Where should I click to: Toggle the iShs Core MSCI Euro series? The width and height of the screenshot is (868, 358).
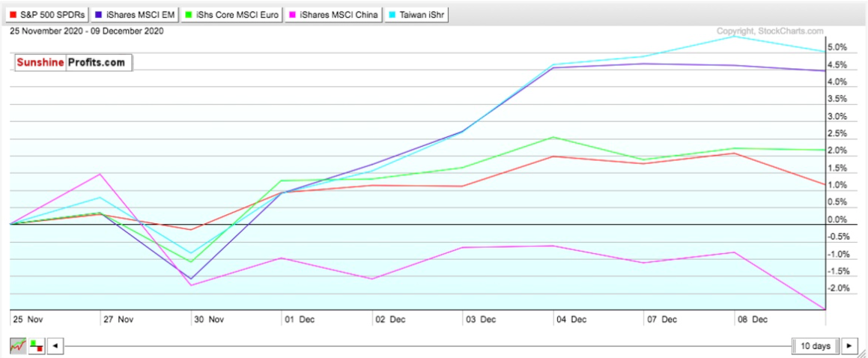[x=233, y=15]
